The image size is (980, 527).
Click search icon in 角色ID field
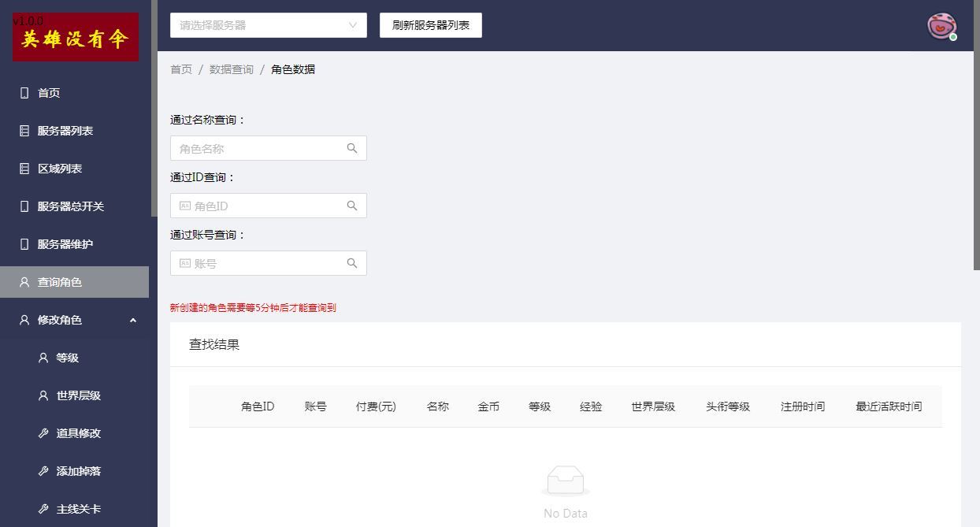tap(352, 206)
